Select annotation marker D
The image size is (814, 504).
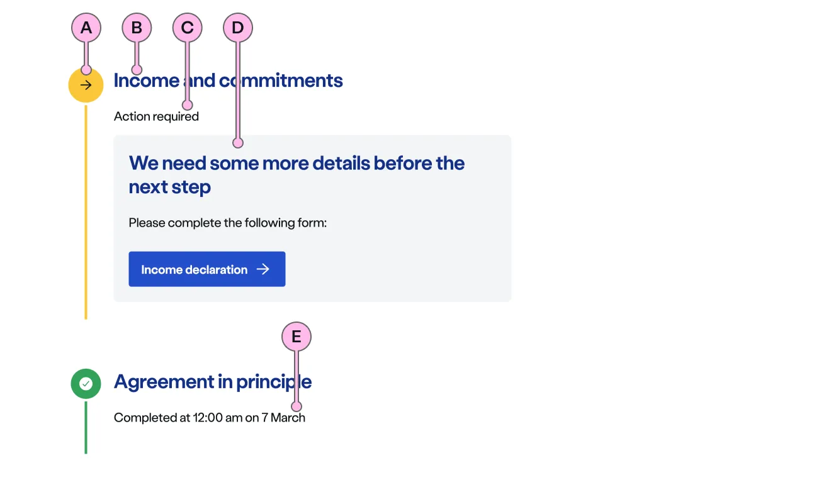click(x=237, y=28)
